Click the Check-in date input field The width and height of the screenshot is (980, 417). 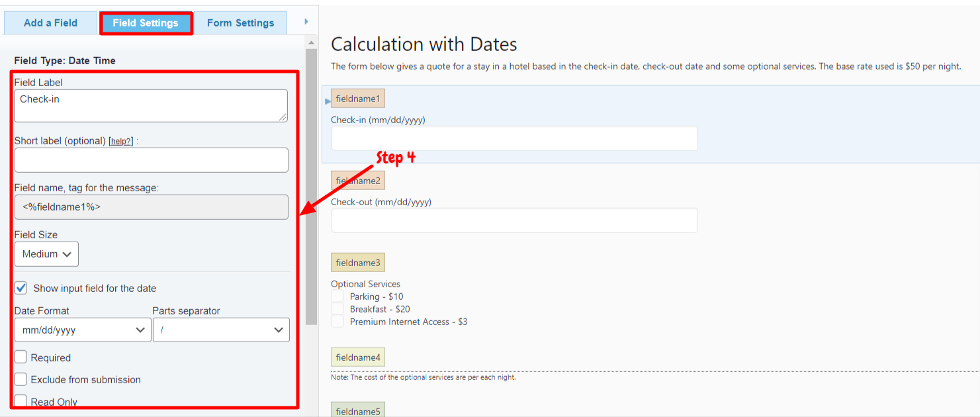pos(514,138)
